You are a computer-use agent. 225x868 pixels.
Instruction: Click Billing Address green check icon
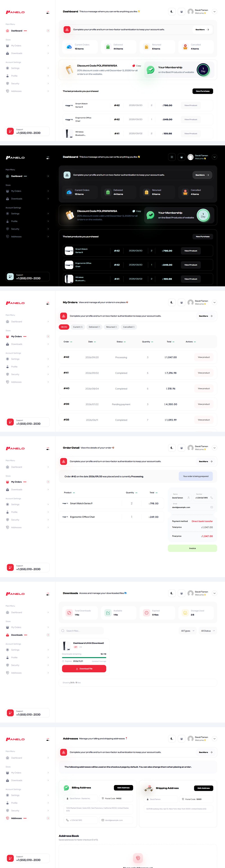(x=66, y=788)
